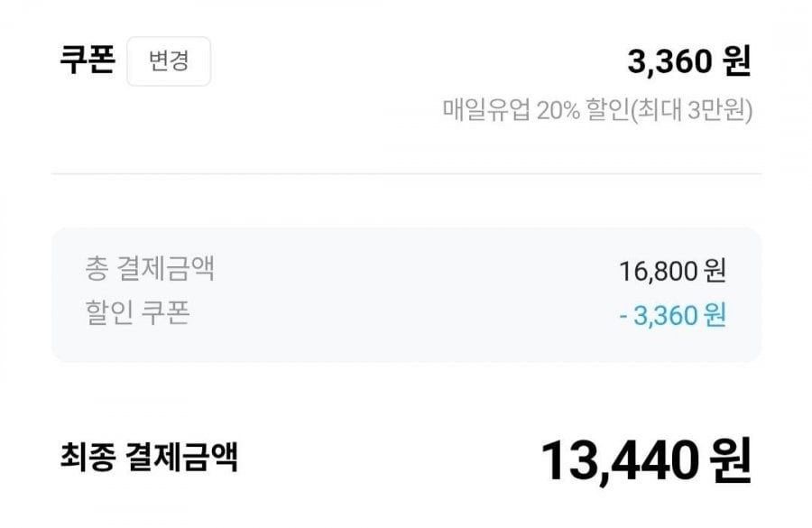Viewport: 812px width, 528px height.
Task: Click the (최대 3만원) limit text
Action: 692,110
